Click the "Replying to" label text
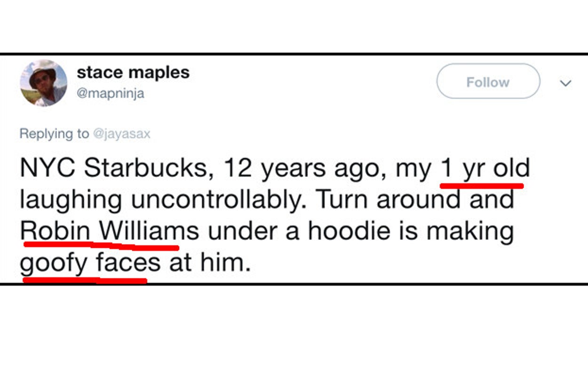The height and width of the screenshot is (390, 588). coord(54,134)
